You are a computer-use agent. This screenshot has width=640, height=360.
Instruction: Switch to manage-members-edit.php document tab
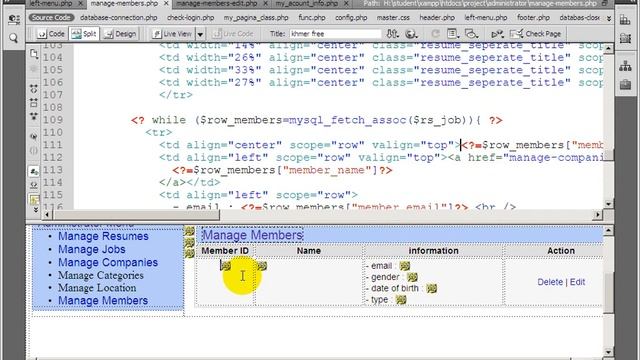[x=217, y=4]
